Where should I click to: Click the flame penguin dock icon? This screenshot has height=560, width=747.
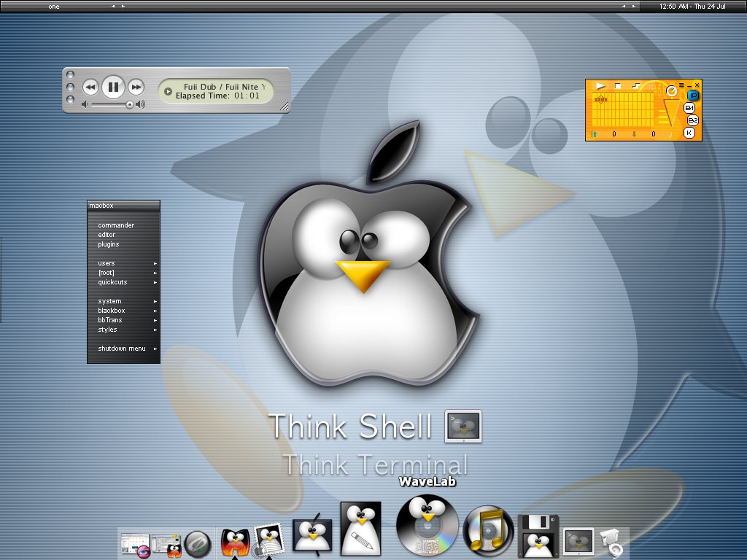coord(235,542)
